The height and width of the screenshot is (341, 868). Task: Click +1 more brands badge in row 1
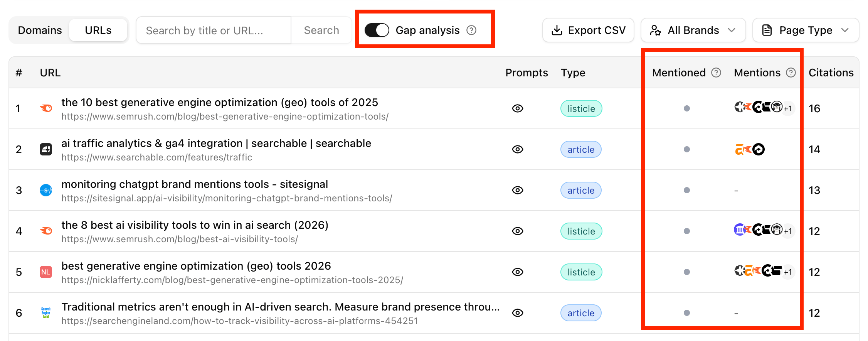click(788, 108)
